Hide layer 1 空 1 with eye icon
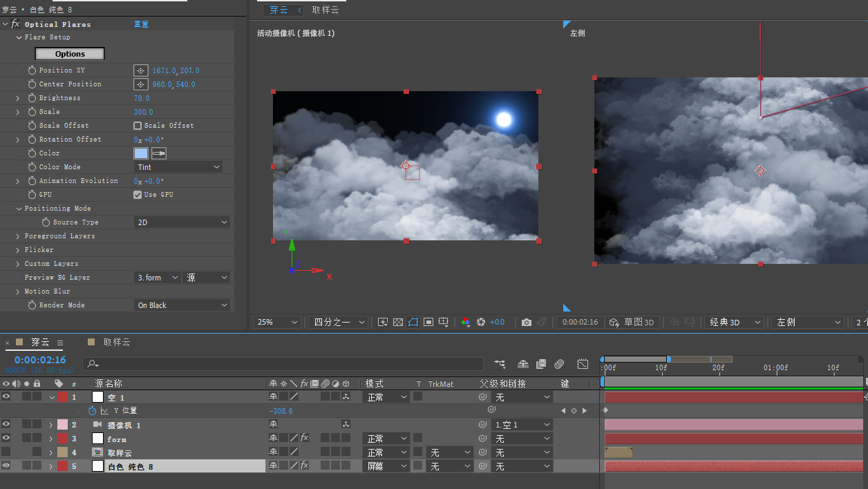Viewport: 868px width, 489px height. point(6,396)
